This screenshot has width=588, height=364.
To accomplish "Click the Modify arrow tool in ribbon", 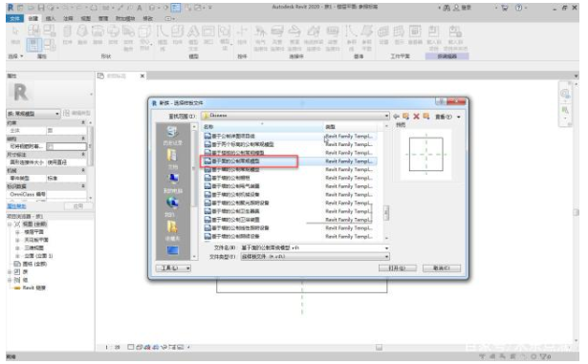I will coord(15,34).
